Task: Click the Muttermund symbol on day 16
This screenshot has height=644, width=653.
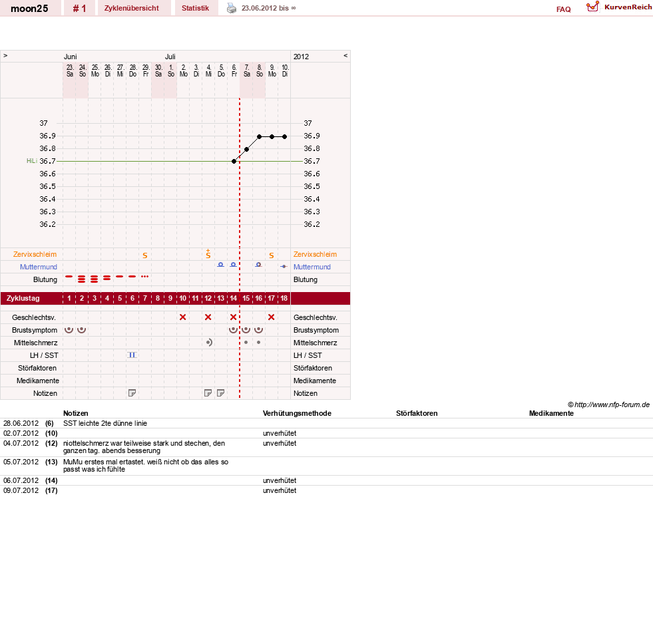Action: [x=259, y=265]
